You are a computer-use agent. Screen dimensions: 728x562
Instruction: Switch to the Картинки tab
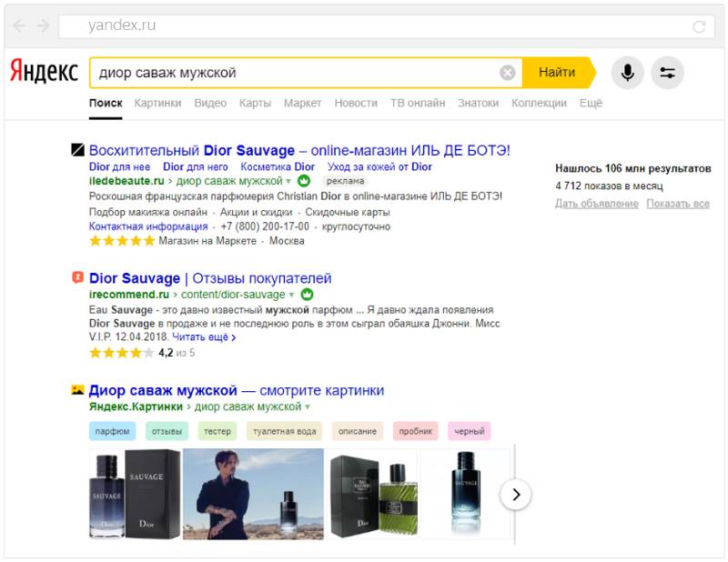[157, 103]
